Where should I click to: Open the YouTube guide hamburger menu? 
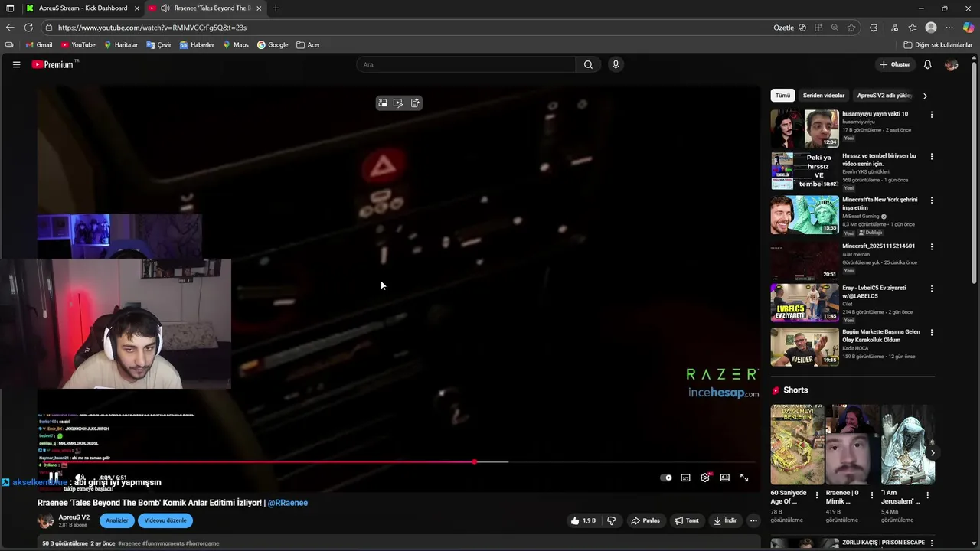[16, 65]
